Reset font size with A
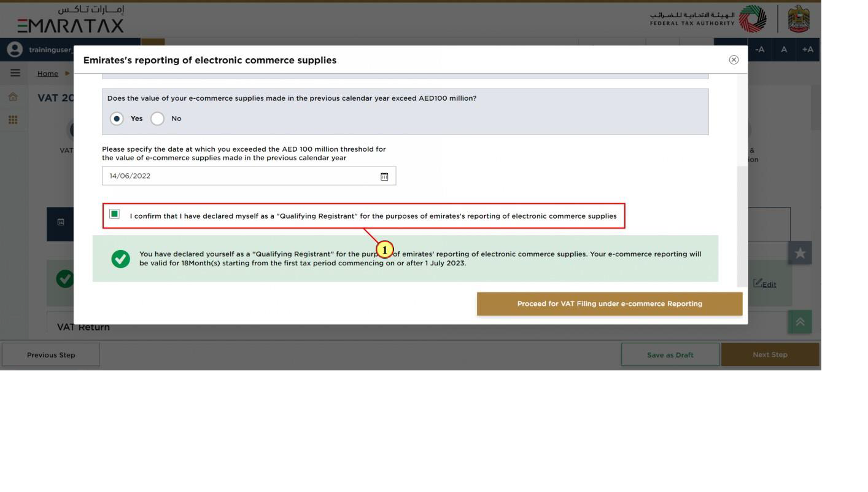Image resolution: width=868 pixels, height=492 pixels. [x=784, y=50]
